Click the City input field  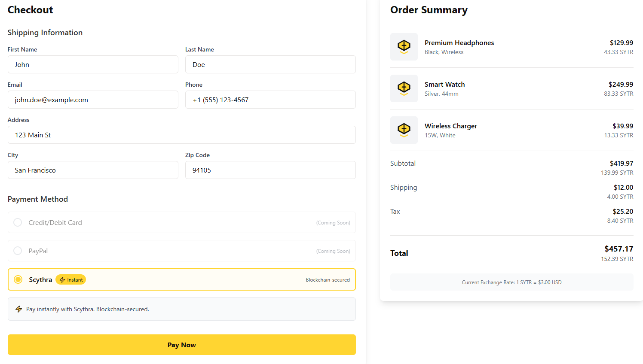93,170
